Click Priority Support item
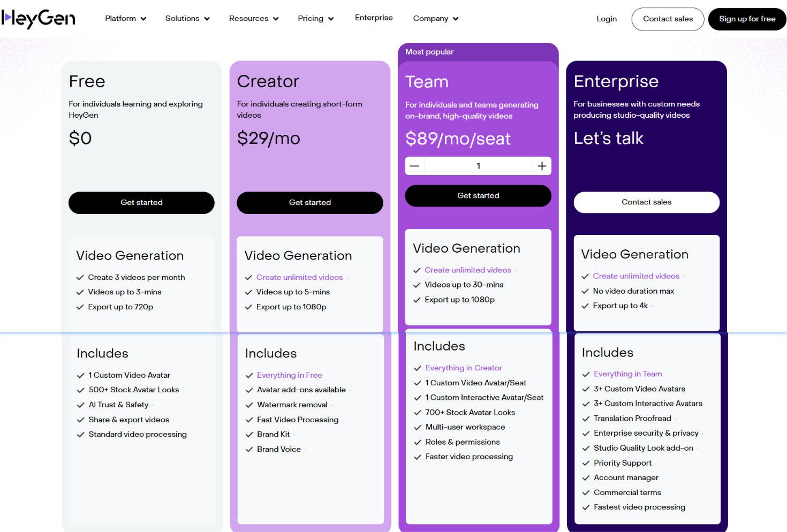The height and width of the screenshot is (532, 787). point(623,463)
